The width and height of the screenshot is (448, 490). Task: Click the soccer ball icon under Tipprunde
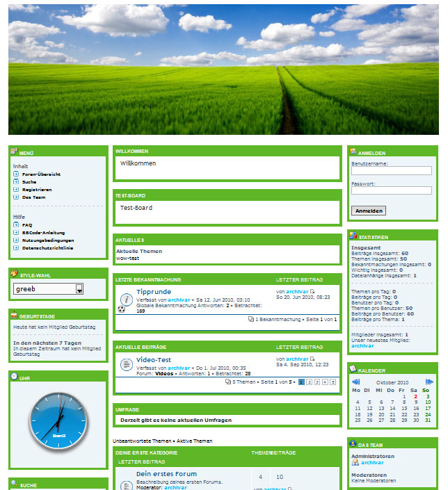pos(122,309)
